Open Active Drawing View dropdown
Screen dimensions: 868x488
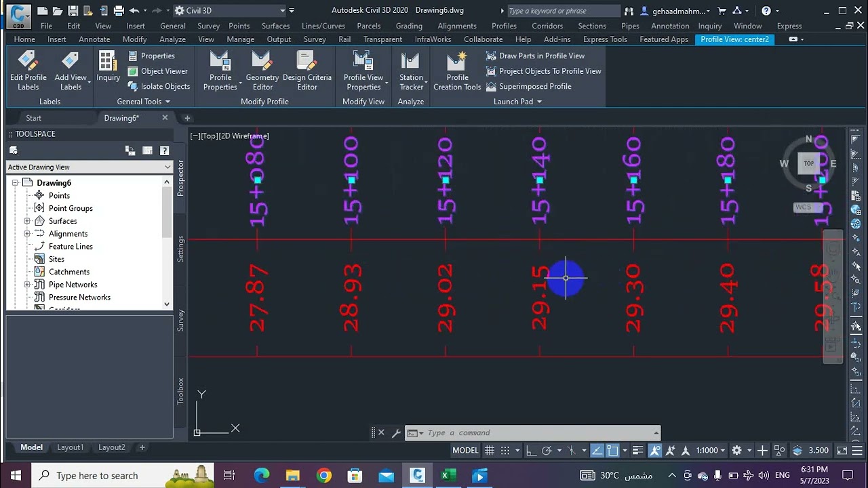[89, 167]
